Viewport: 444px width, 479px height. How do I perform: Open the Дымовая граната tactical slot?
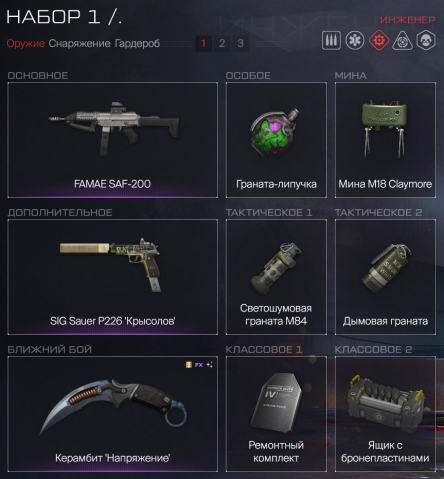pos(385,277)
